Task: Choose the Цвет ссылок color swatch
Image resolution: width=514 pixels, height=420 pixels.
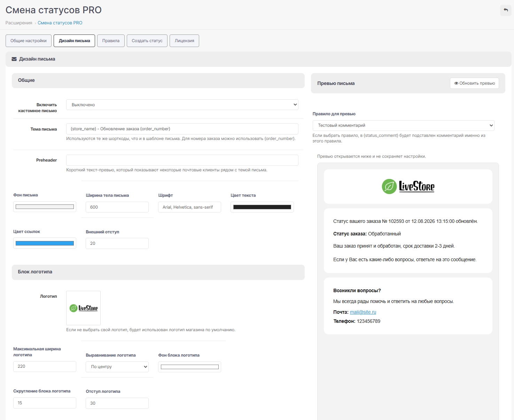Action: 45,243
